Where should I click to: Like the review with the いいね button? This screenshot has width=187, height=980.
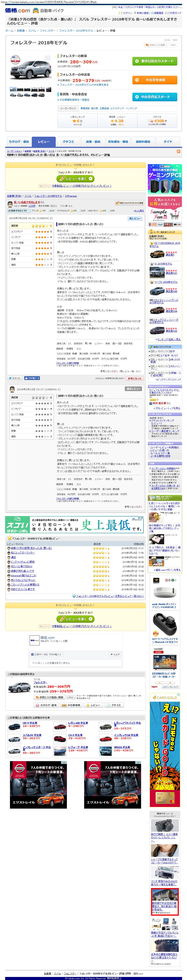(x=32, y=378)
